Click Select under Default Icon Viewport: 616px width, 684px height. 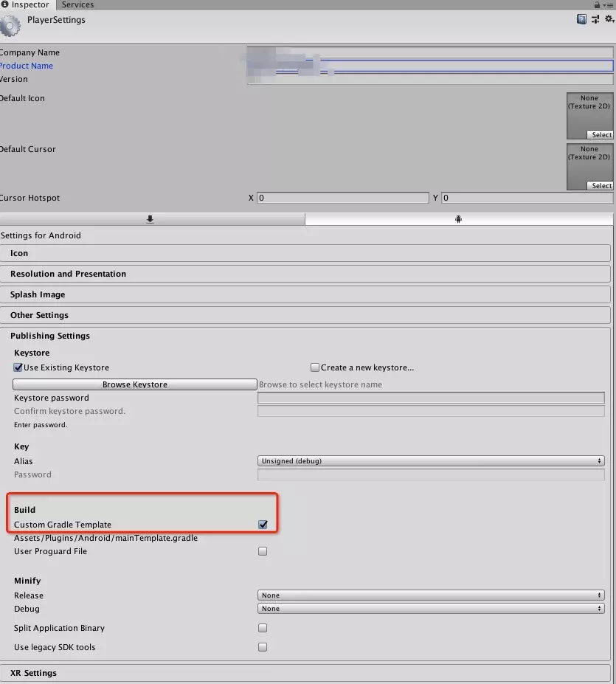pos(601,135)
